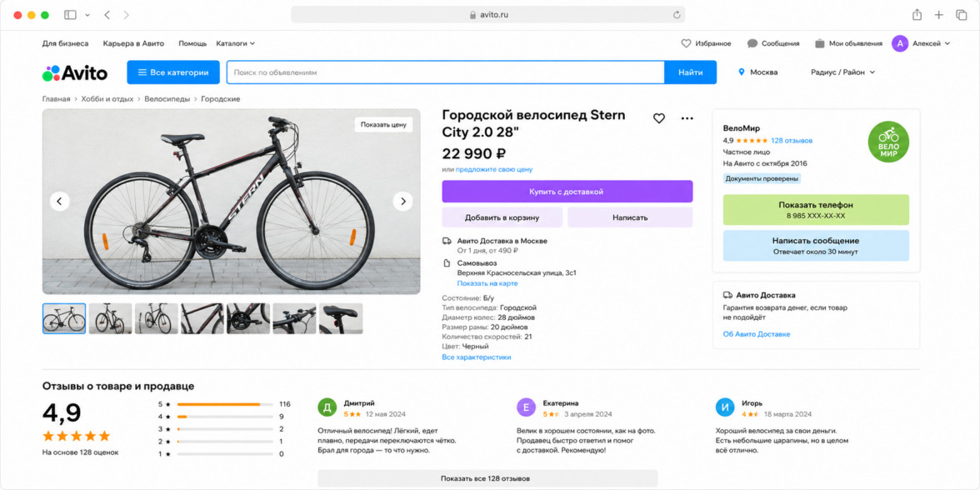Open the 128 отзывов link
The image size is (980, 490).
click(x=792, y=141)
